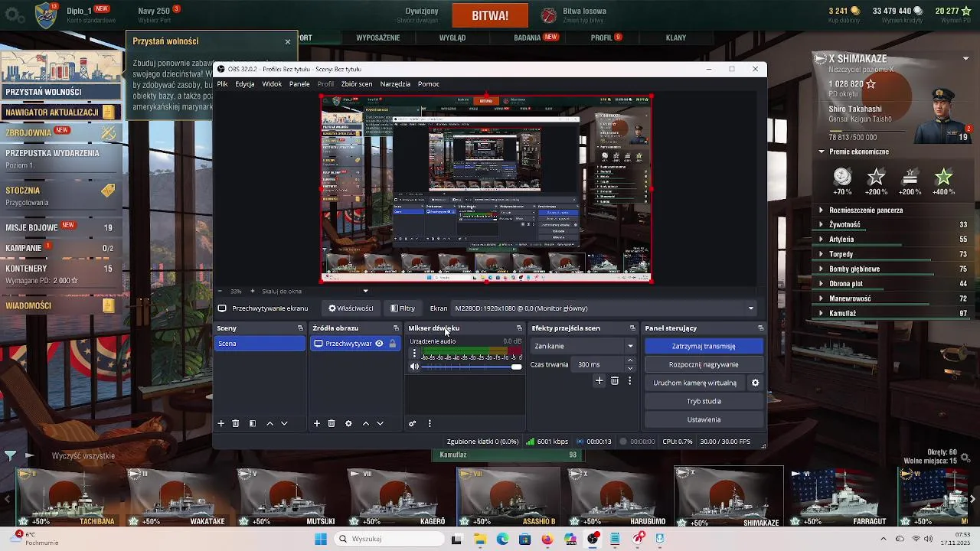Switch to WYPOSAŻENIE tab in game
Image resolution: width=980 pixels, height=551 pixels.
tap(378, 37)
